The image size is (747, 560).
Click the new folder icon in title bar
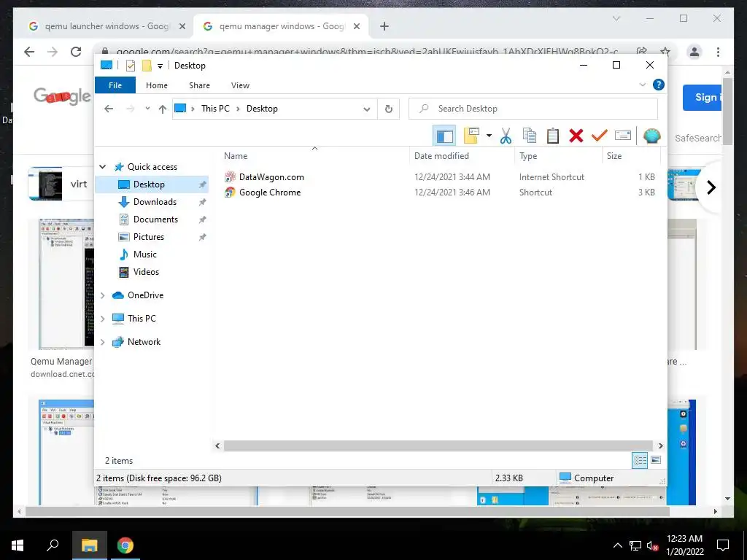(x=147, y=66)
